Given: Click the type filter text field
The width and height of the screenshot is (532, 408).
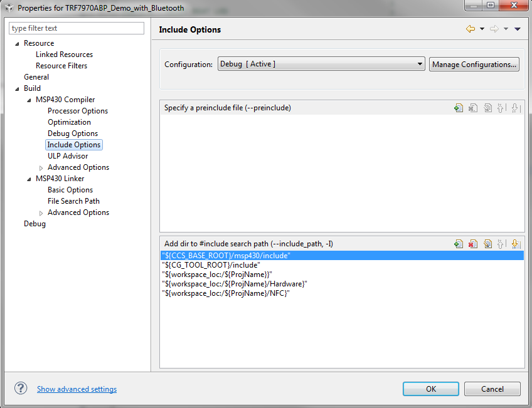Looking at the screenshot, I should tap(77, 28).
